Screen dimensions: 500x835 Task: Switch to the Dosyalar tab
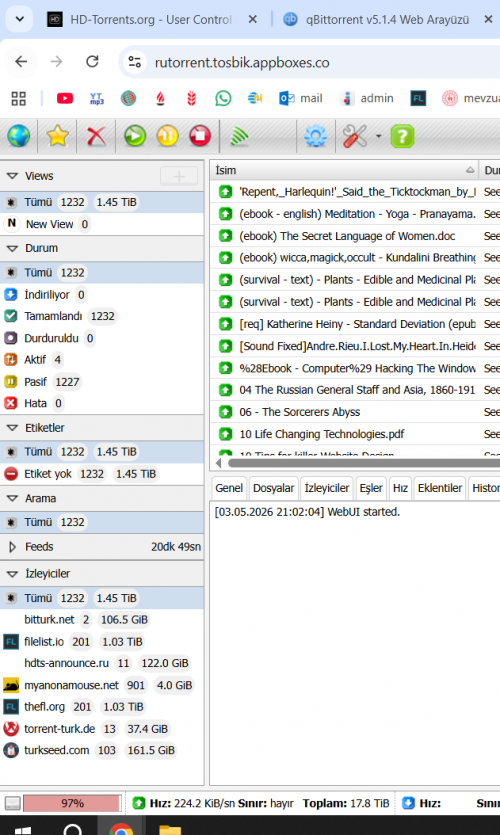tap(273, 488)
